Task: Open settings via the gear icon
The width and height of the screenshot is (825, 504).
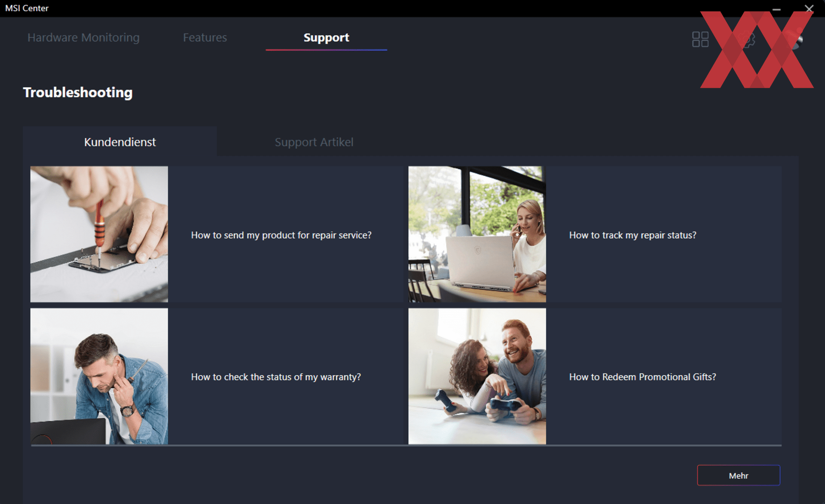Action: 748,39
